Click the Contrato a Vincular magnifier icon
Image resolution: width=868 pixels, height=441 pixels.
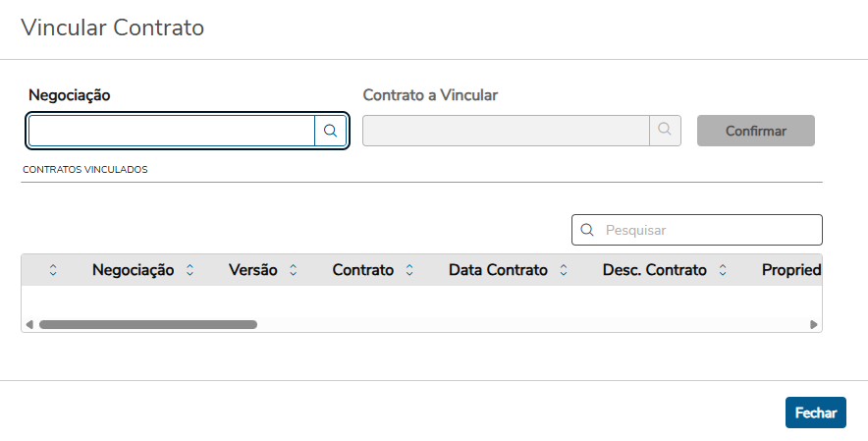[665, 131]
